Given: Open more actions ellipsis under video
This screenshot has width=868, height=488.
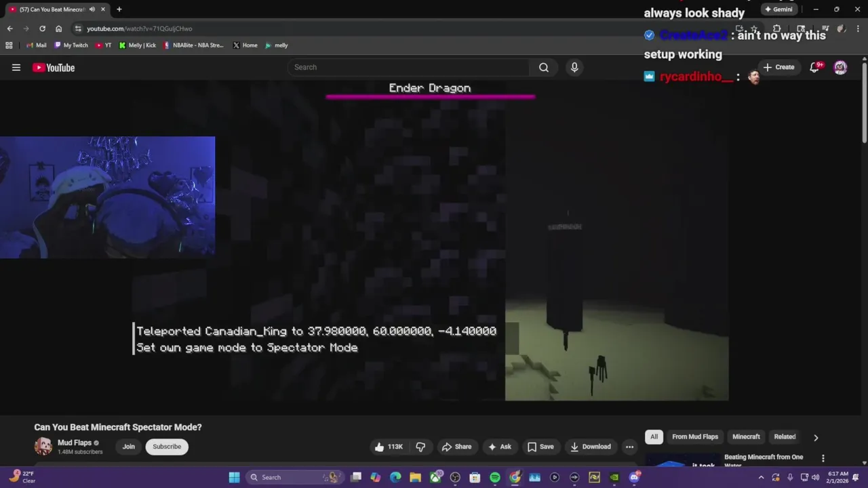Looking at the screenshot, I should pos(629,447).
